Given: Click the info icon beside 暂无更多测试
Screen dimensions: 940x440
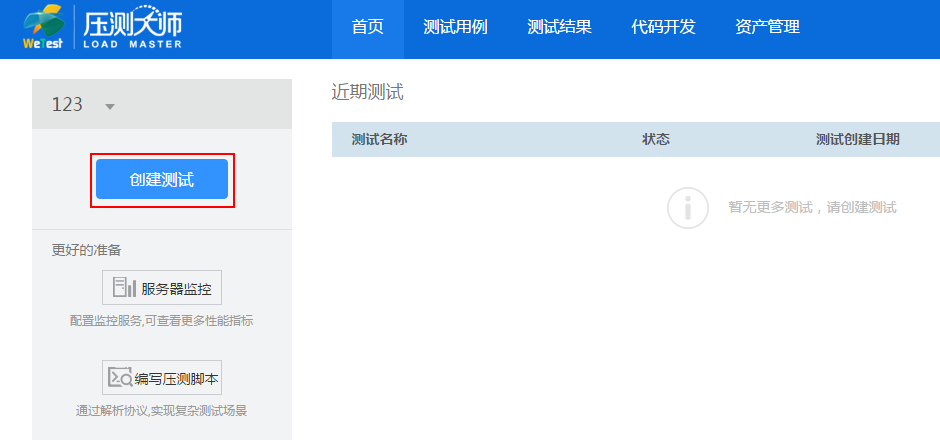Looking at the screenshot, I should click(688, 208).
